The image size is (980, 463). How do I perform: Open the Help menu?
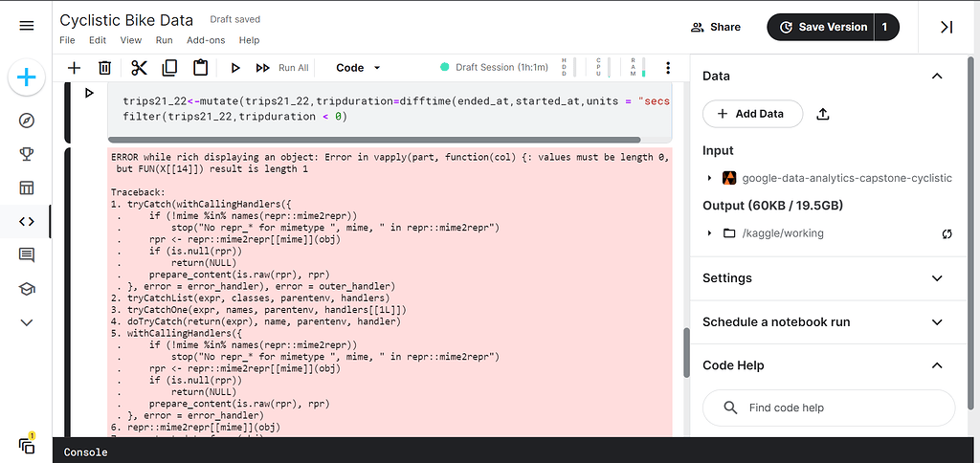(x=249, y=40)
